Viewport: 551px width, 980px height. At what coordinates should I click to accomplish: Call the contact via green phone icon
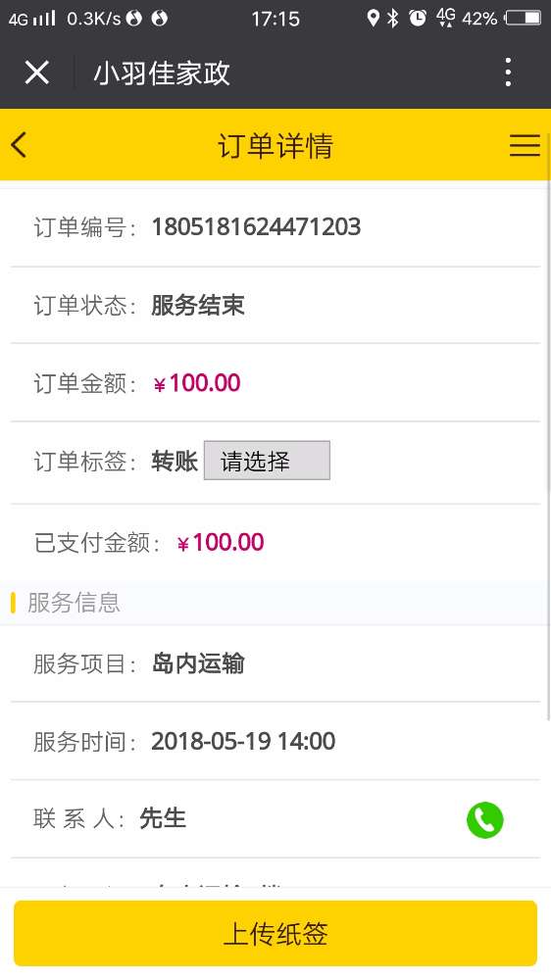(x=484, y=819)
